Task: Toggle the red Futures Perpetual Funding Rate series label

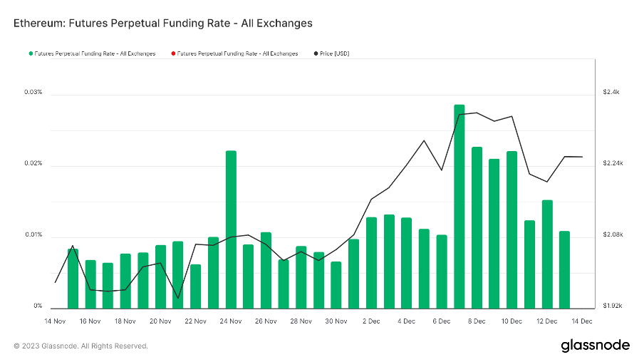Action: [x=237, y=53]
